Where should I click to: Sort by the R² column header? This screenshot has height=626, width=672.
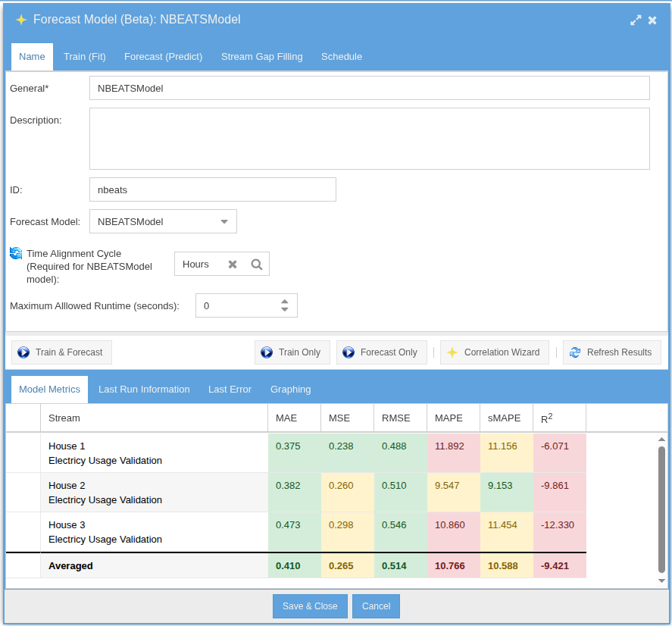click(x=560, y=418)
